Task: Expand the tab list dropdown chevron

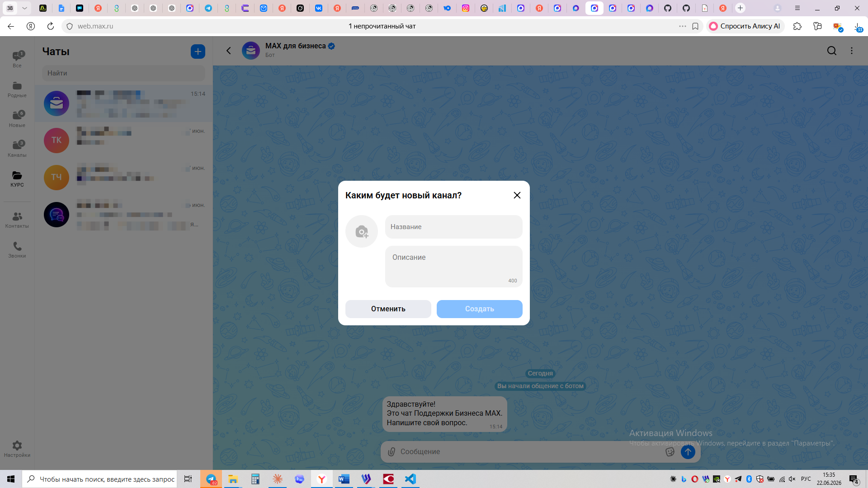Action: click(x=24, y=8)
